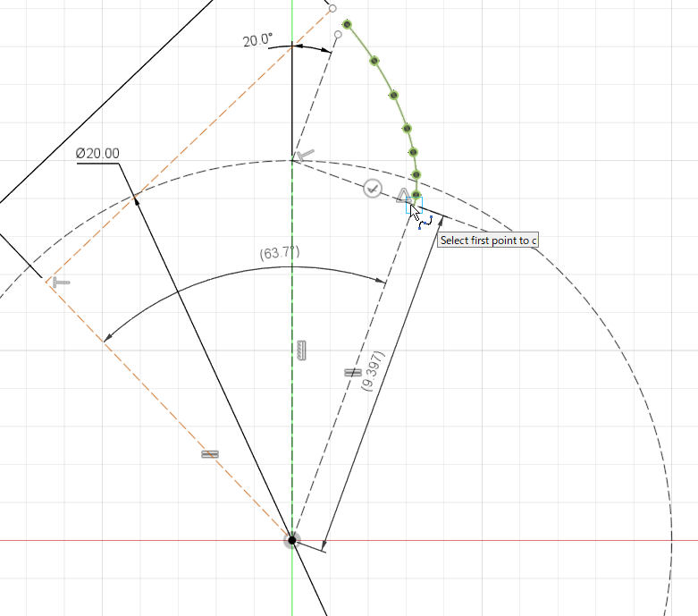Select perpendicular glyph at orange line's left end
The height and width of the screenshot is (616, 698).
pyautogui.click(x=59, y=282)
